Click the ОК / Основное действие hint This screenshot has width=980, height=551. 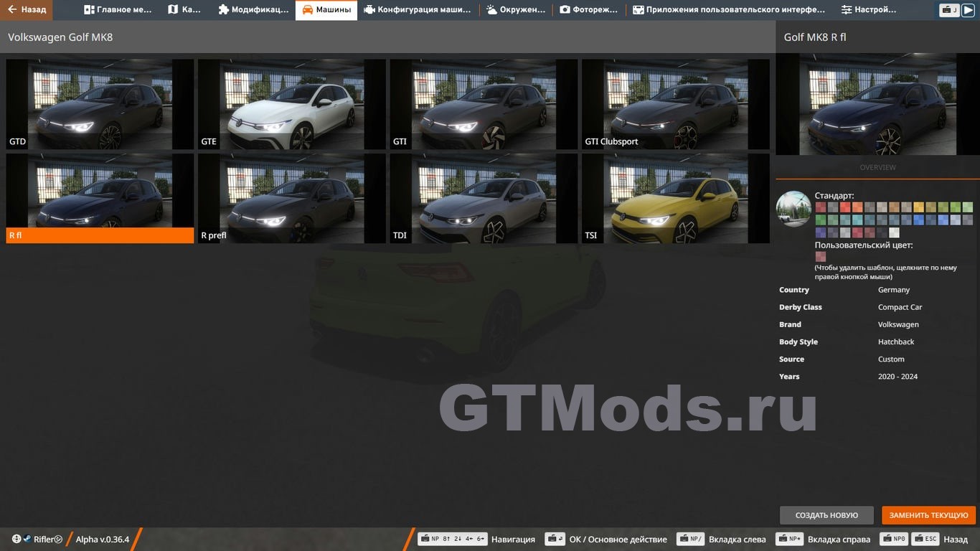(x=606, y=540)
